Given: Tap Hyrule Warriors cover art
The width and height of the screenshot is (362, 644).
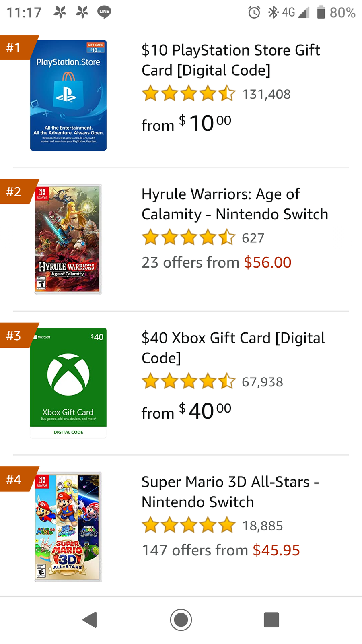Looking at the screenshot, I should (x=68, y=239).
